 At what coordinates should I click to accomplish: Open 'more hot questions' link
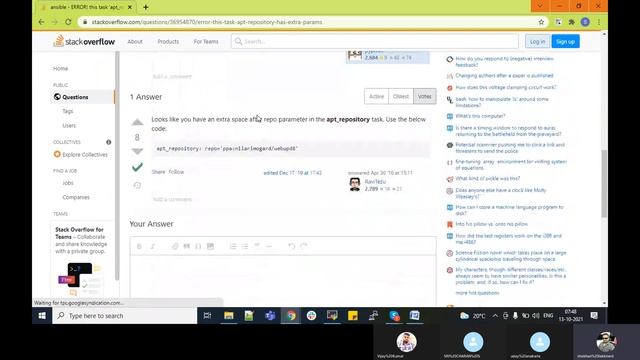pos(477,293)
